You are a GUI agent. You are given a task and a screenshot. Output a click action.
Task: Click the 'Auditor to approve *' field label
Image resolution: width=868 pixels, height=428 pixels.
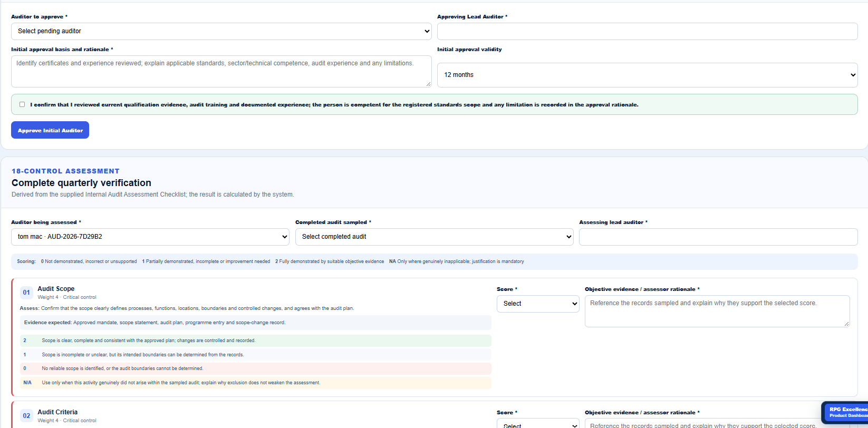40,17
